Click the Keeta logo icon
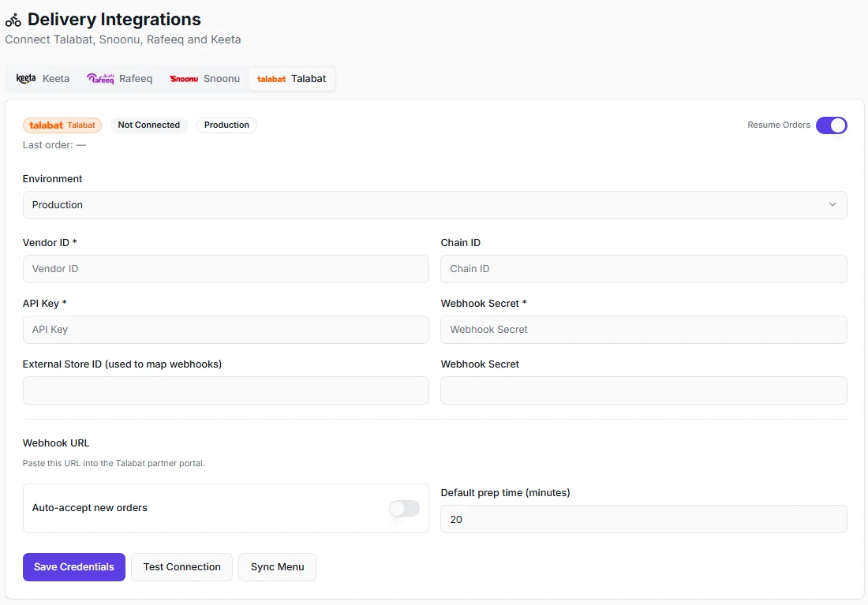868x605 pixels. point(26,79)
